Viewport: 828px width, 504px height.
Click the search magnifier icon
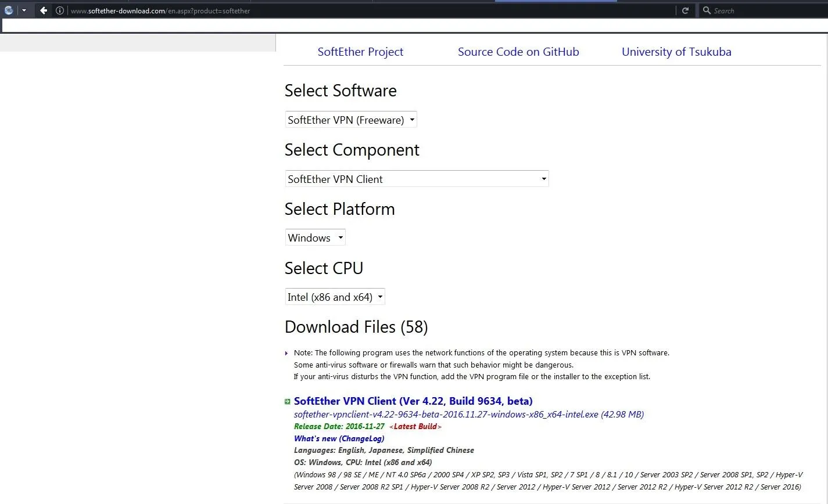pos(707,10)
